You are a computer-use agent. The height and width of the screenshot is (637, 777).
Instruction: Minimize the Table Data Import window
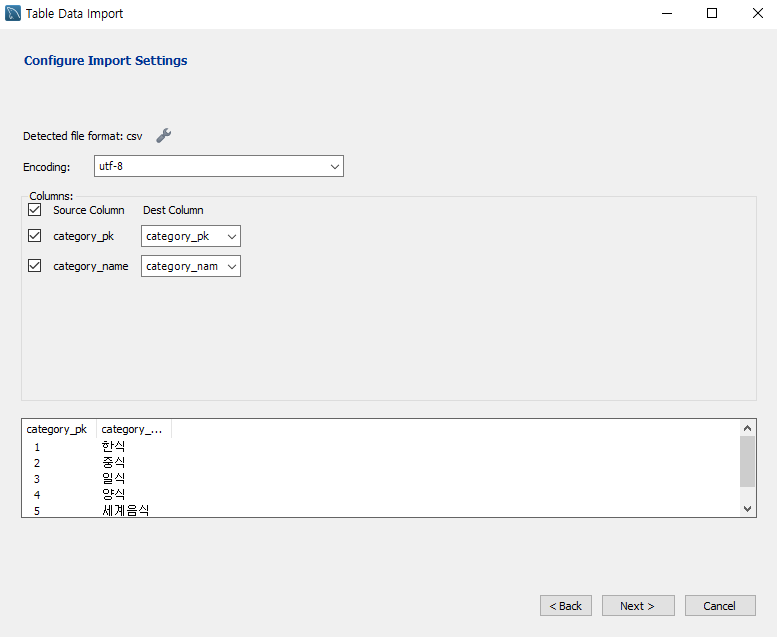coord(667,13)
